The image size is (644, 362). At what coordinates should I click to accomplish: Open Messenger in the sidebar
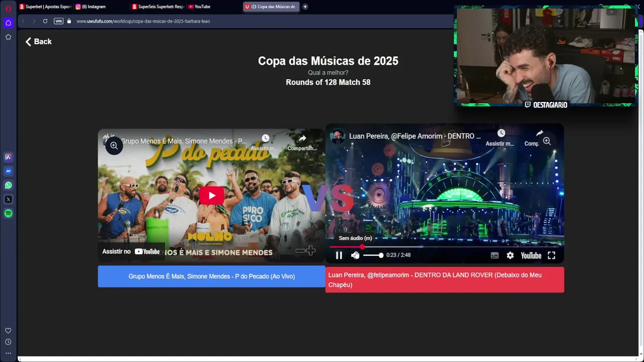(x=8, y=171)
